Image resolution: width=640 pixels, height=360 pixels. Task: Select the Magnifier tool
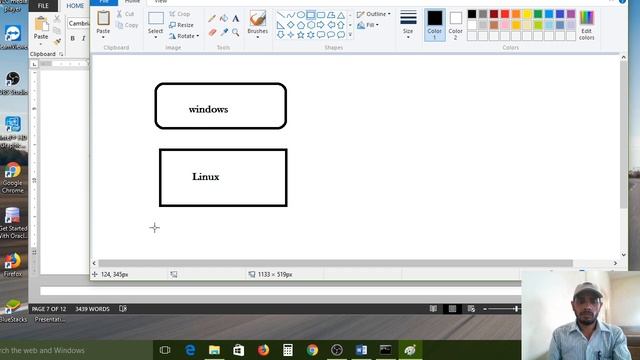click(x=236, y=32)
